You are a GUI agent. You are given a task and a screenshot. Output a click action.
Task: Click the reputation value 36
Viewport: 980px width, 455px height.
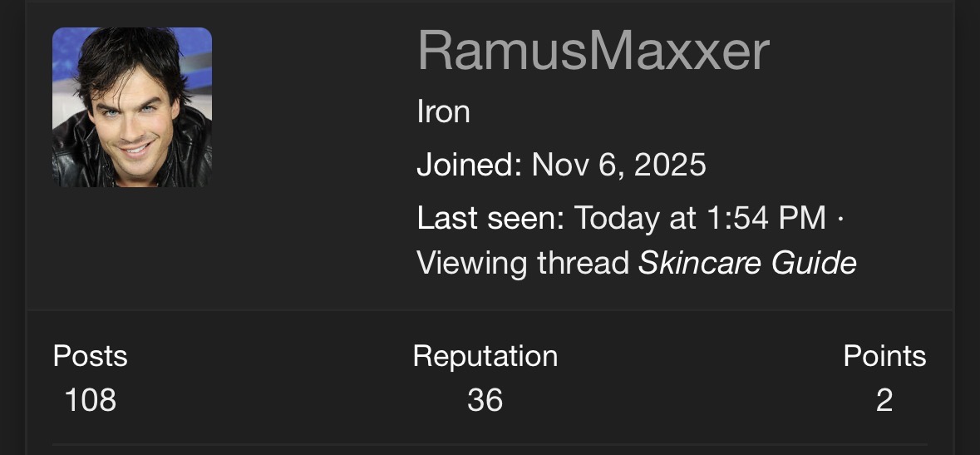coord(485,401)
